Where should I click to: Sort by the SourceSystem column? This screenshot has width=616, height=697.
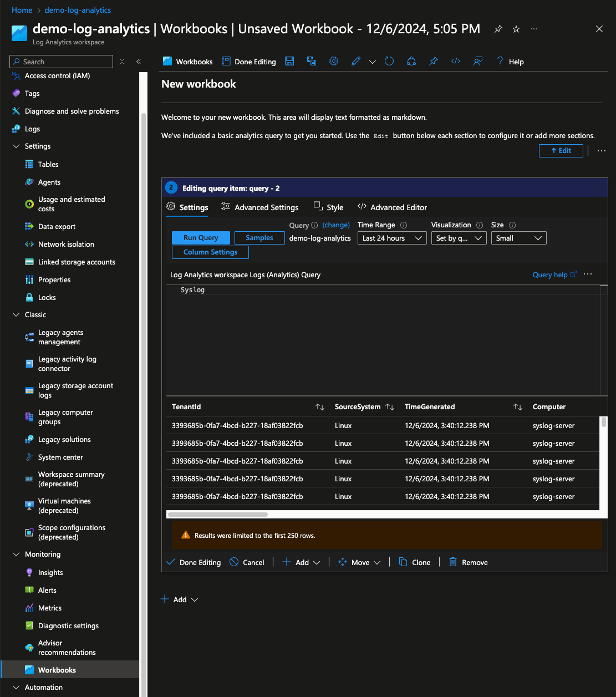pyautogui.click(x=390, y=407)
